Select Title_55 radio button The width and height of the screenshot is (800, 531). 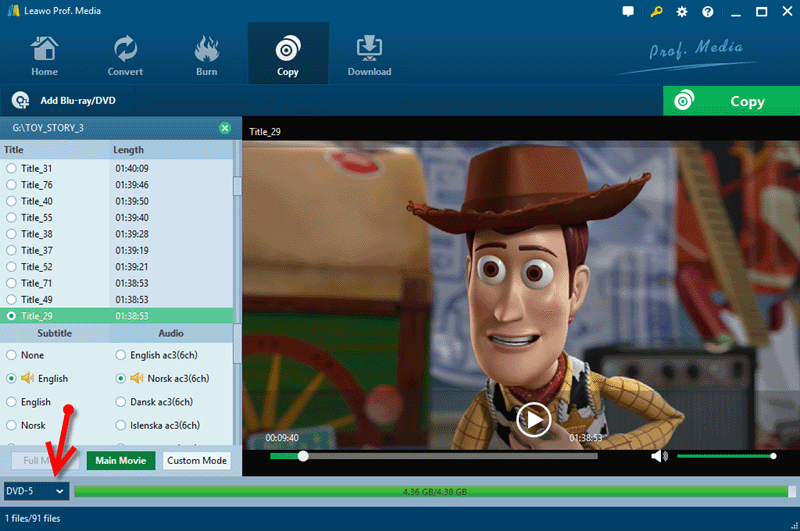pyautogui.click(x=11, y=217)
